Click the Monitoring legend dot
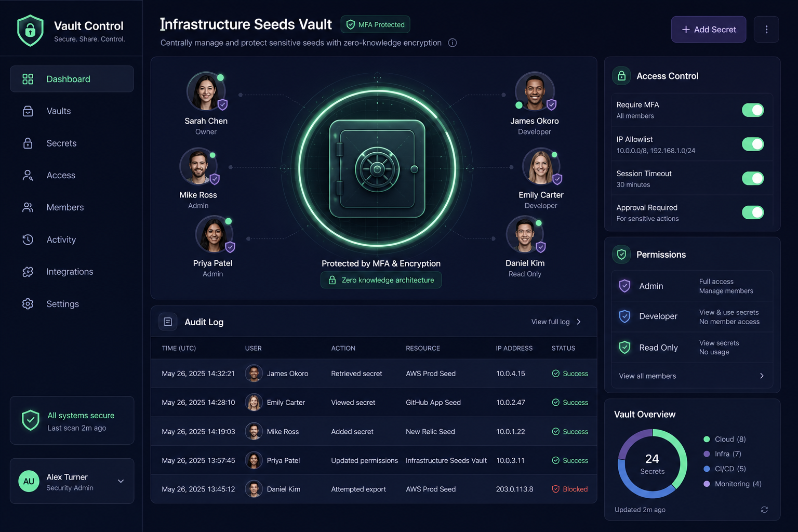This screenshot has width=798, height=532. pos(707,484)
